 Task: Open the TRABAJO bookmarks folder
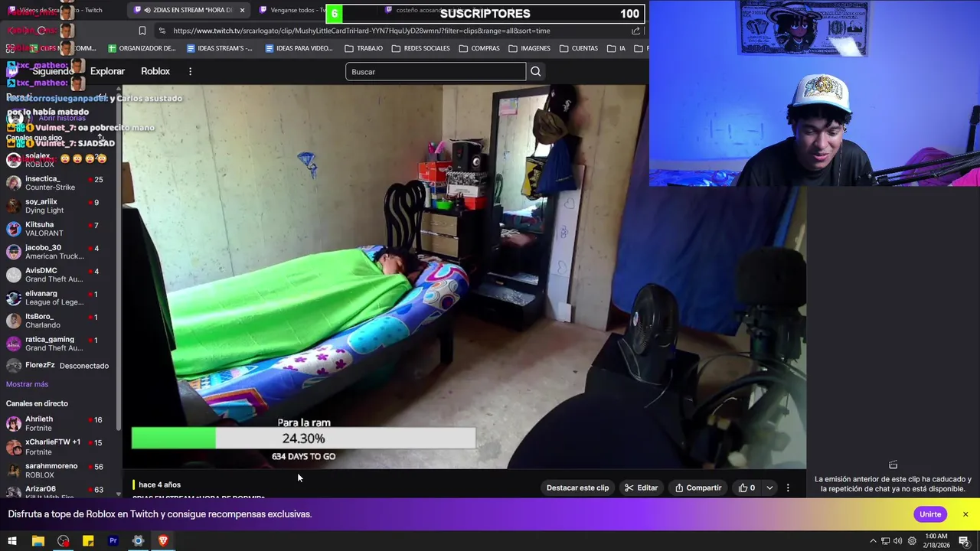click(364, 48)
